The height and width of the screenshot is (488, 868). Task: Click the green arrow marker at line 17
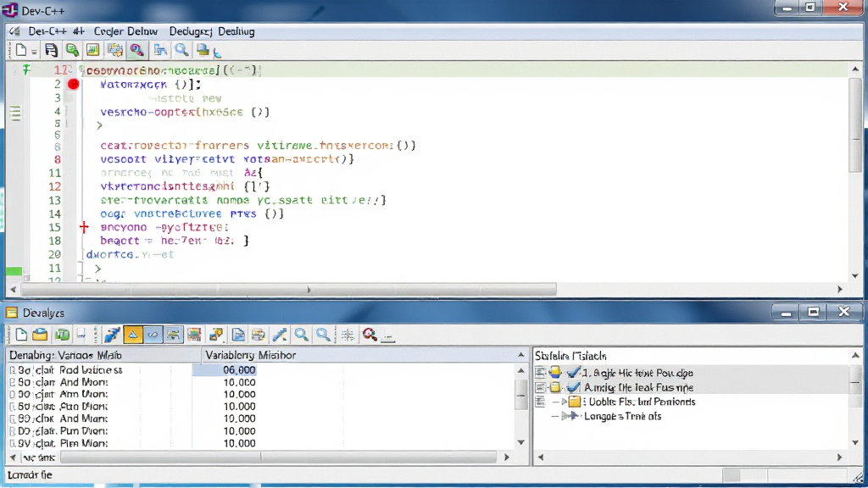coord(26,69)
